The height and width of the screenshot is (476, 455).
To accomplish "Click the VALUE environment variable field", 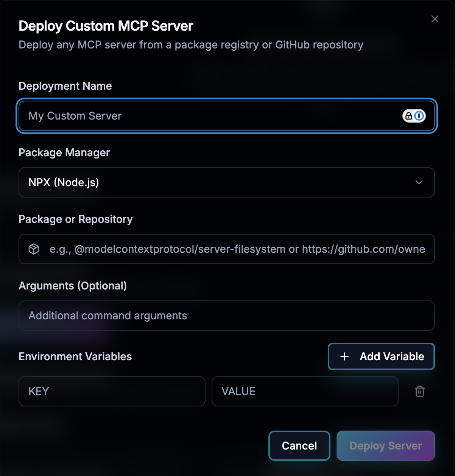I will click(x=305, y=391).
